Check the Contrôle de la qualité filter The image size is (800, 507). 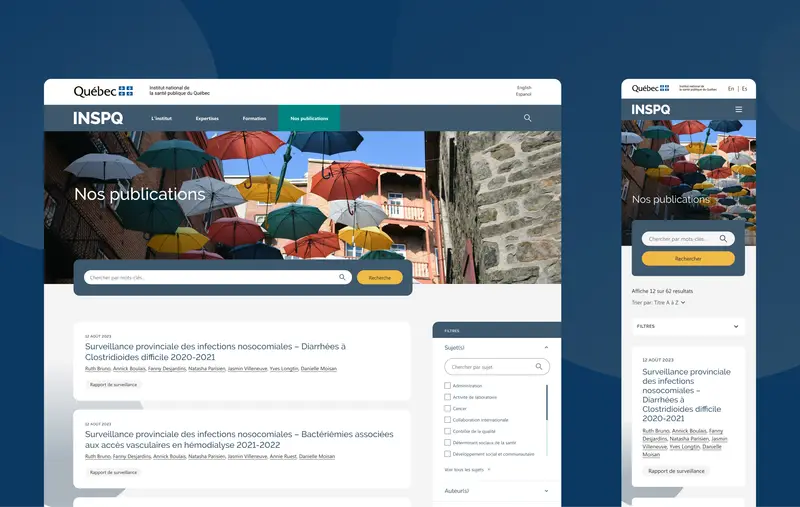tap(447, 431)
